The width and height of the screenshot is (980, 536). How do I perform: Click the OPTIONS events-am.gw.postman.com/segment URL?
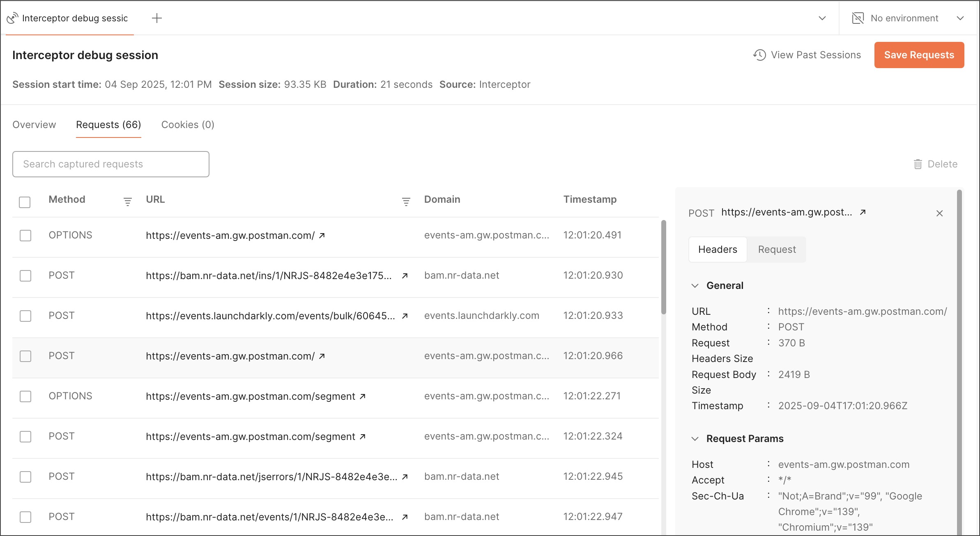click(251, 396)
